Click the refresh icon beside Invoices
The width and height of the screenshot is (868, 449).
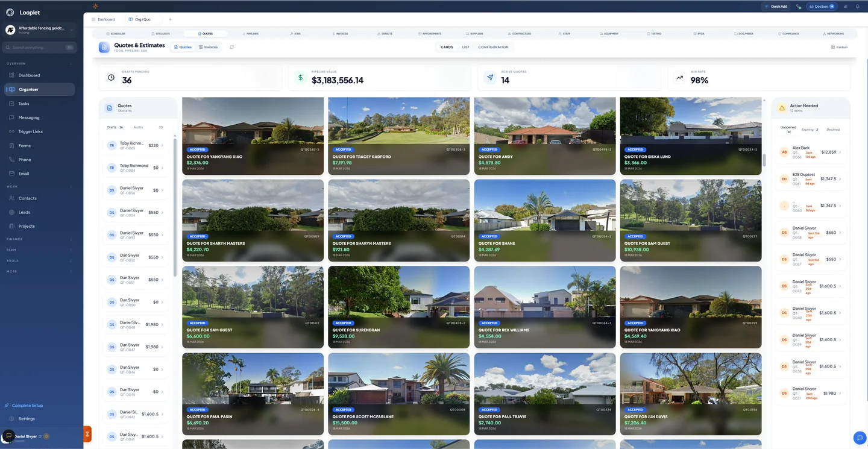231,47
